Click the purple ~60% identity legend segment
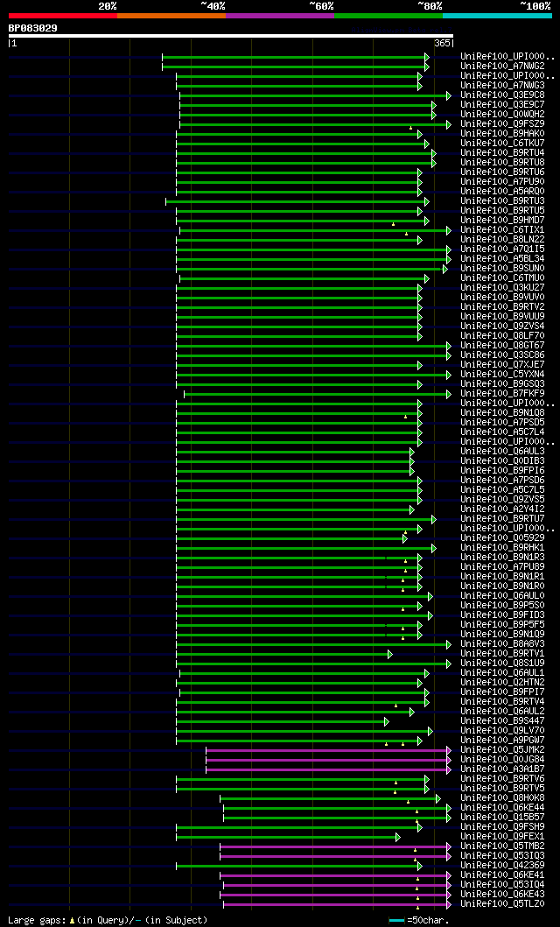 pyautogui.click(x=280, y=16)
